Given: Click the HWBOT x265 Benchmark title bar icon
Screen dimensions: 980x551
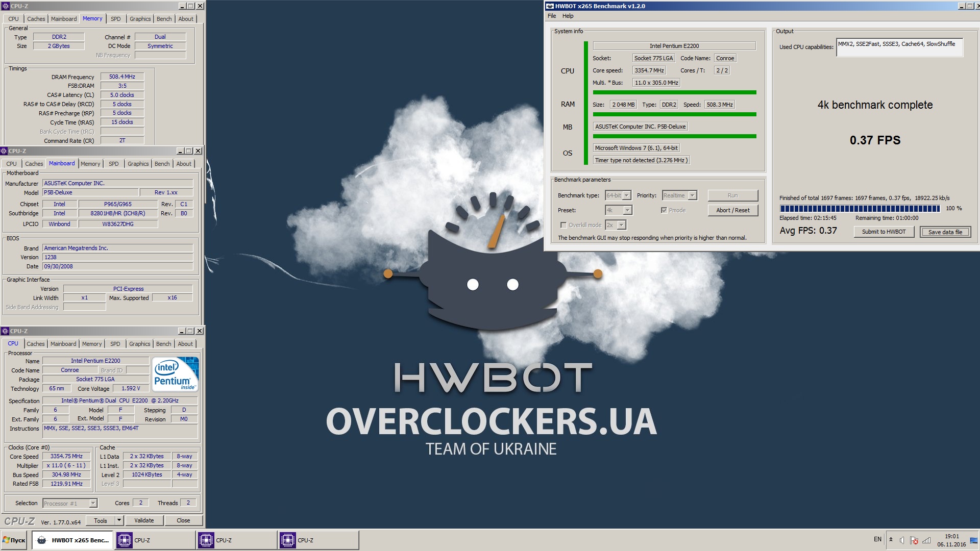Looking at the screenshot, I should tap(550, 6).
